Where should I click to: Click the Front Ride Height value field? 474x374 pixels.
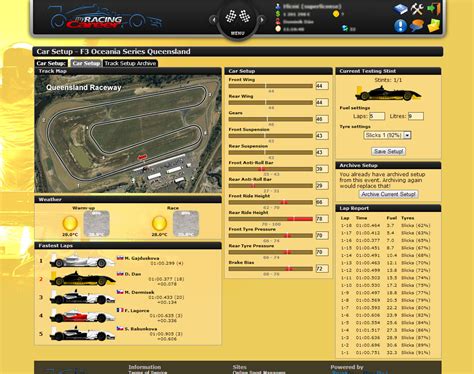322,202
